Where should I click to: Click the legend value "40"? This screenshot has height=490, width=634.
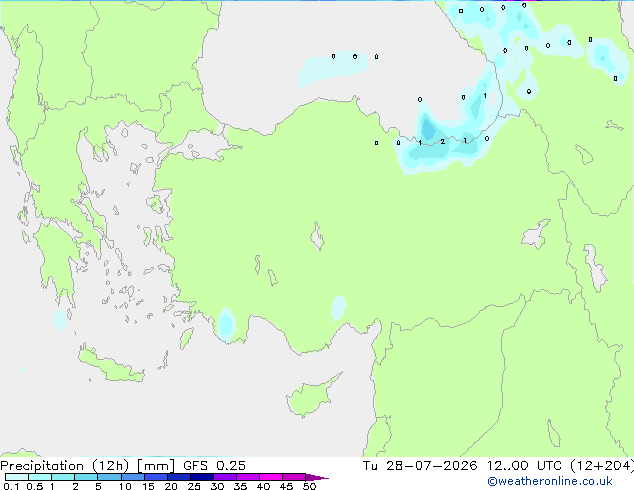click(x=263, y=486)
